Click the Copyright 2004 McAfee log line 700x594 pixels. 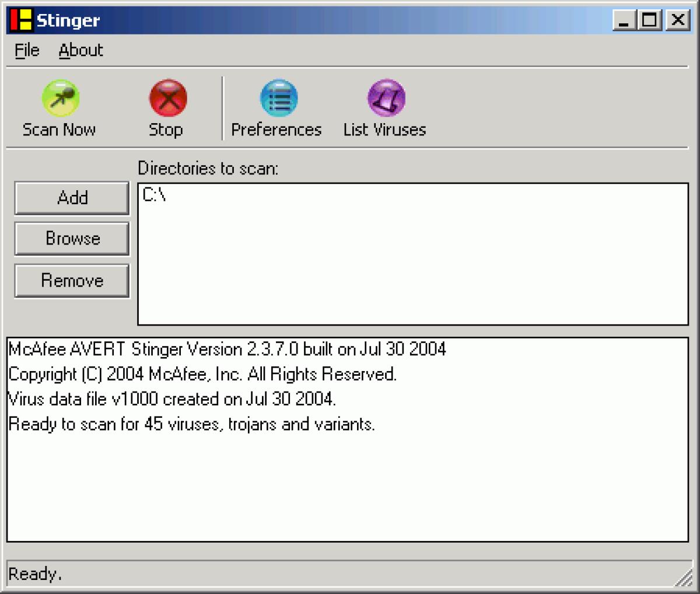pyautogui.click(x=202, y=374)
